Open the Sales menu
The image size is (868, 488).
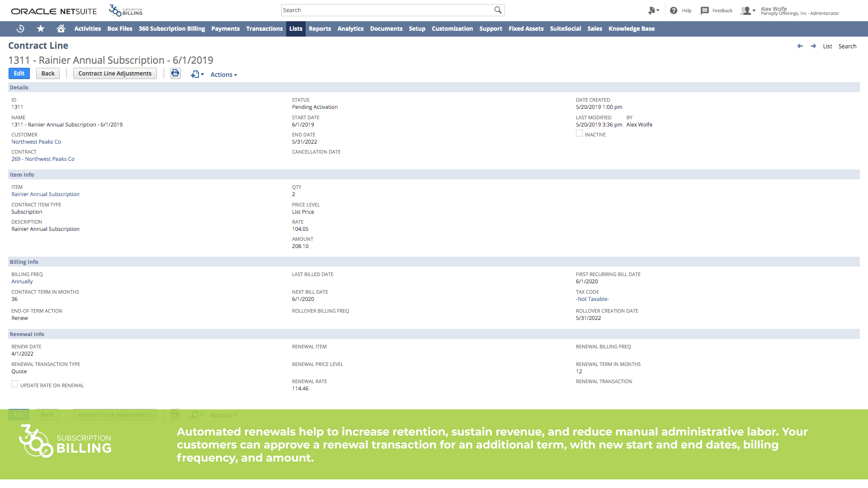(594, 28)
